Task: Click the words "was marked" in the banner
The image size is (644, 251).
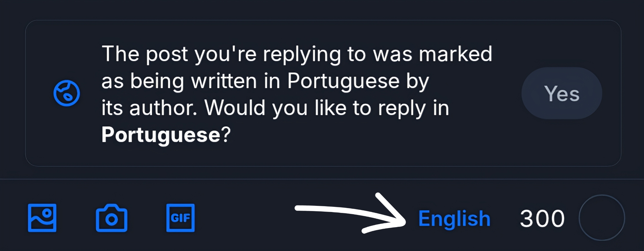Action: point(432,54)
